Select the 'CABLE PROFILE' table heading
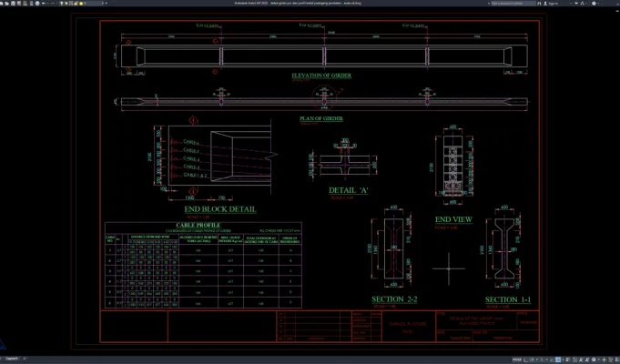 pos(198,226)
